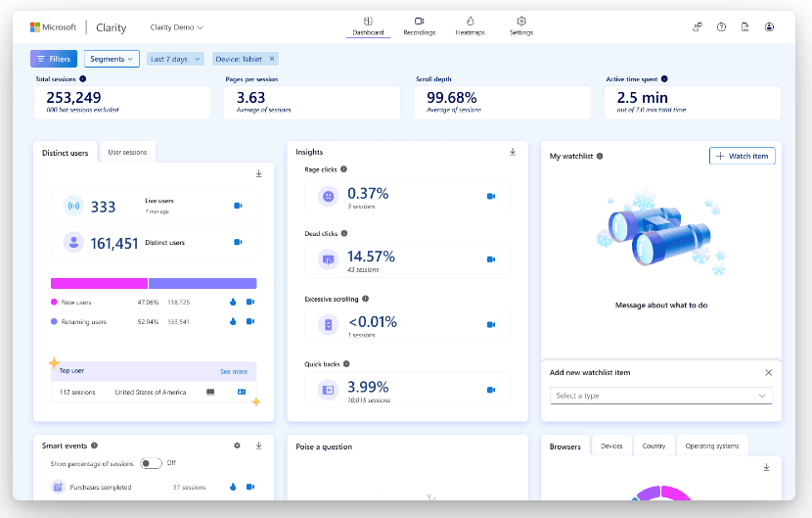Switch to the Country tab

(x=654, y=446)
